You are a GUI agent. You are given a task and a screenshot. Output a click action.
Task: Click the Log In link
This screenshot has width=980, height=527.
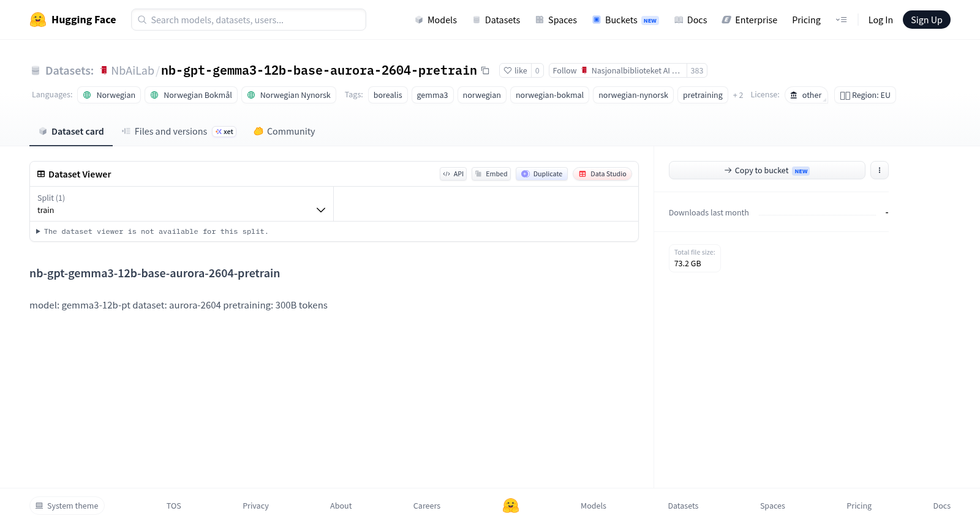click(x=880, y=20)
